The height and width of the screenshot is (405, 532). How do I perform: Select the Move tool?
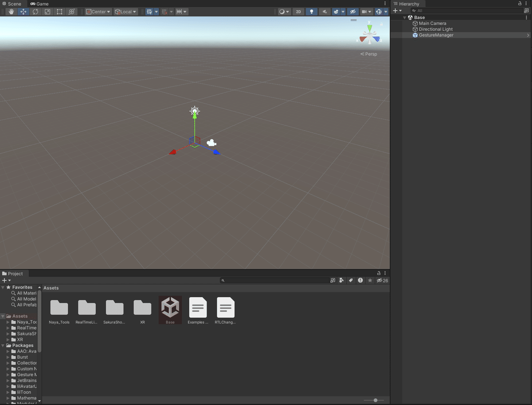23,12
